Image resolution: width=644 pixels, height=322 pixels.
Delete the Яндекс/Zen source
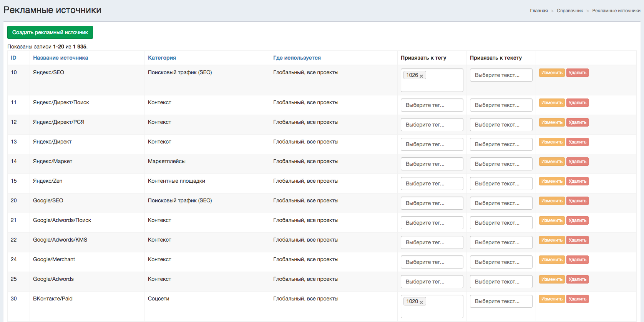point(577,181)
